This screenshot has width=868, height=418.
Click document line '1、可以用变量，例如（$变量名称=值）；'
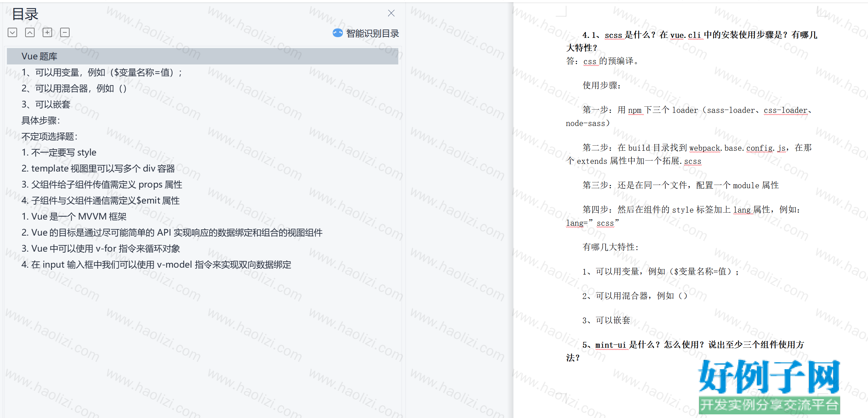click(661, 272)
